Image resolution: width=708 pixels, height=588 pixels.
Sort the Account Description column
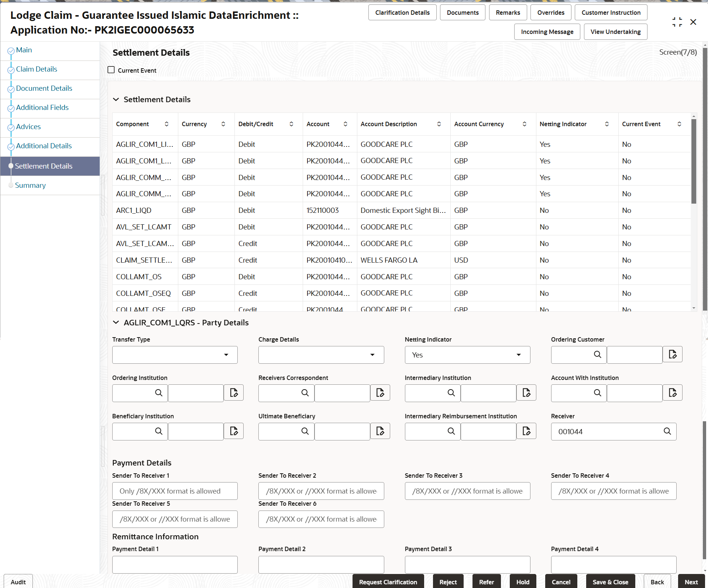pyautogui.click(x=439, y=124)
